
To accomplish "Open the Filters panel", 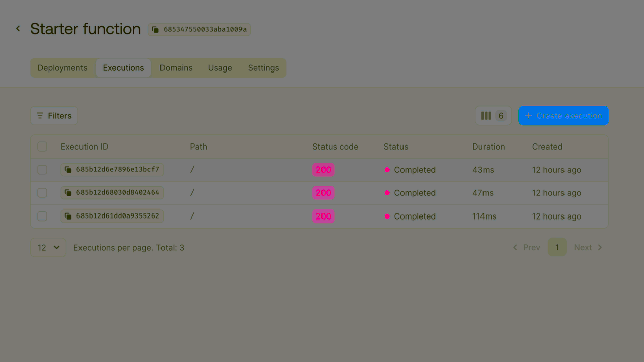I will [54, 116].
